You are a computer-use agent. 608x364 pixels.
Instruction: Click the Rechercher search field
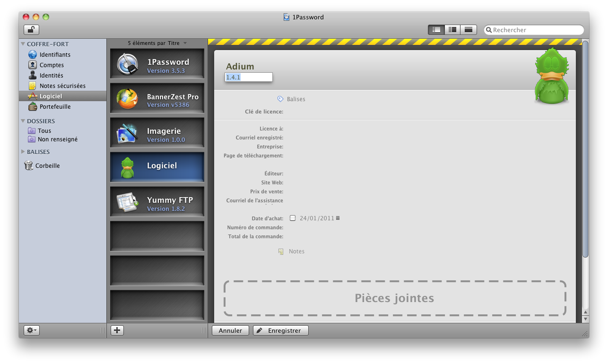point(534,30)
